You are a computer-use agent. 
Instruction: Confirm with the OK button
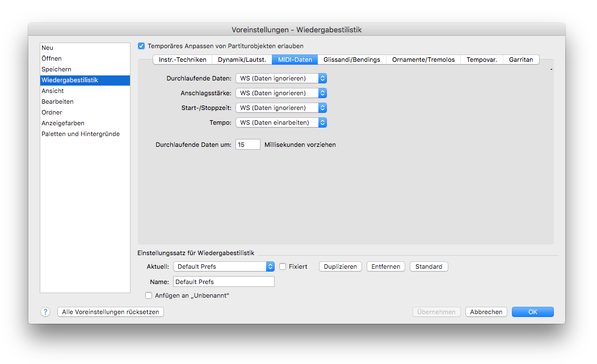tap(533, 312)
